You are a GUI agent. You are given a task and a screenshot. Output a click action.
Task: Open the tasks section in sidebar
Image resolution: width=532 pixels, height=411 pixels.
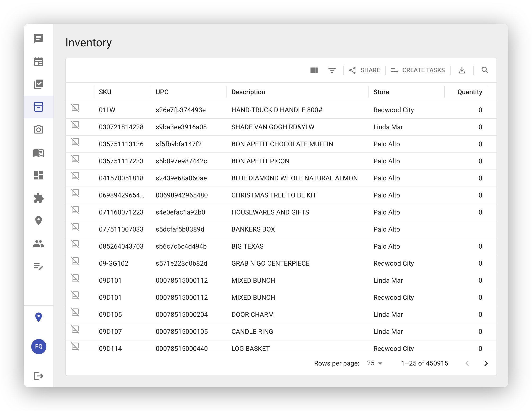(39, 84)
